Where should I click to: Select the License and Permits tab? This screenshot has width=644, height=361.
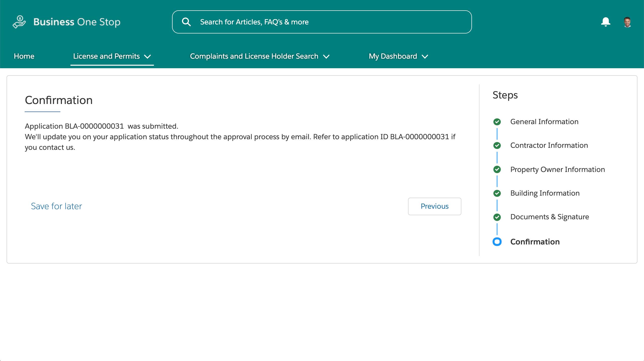pos(106,56)
